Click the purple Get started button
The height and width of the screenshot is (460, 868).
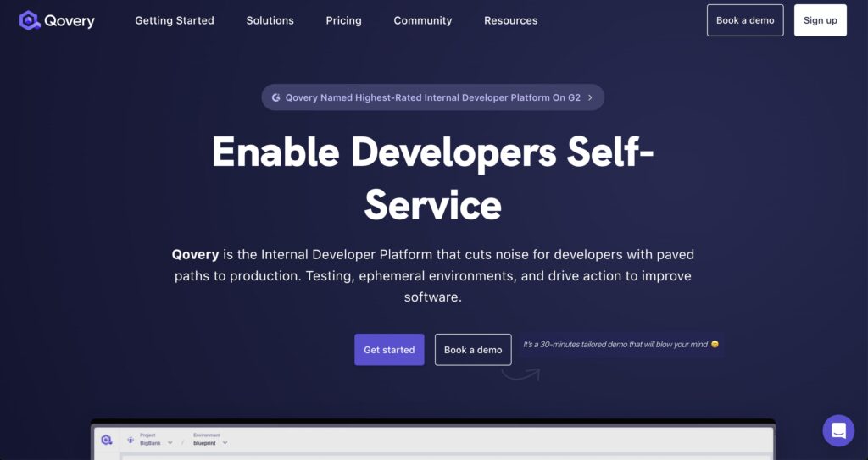tap(389, 350)
